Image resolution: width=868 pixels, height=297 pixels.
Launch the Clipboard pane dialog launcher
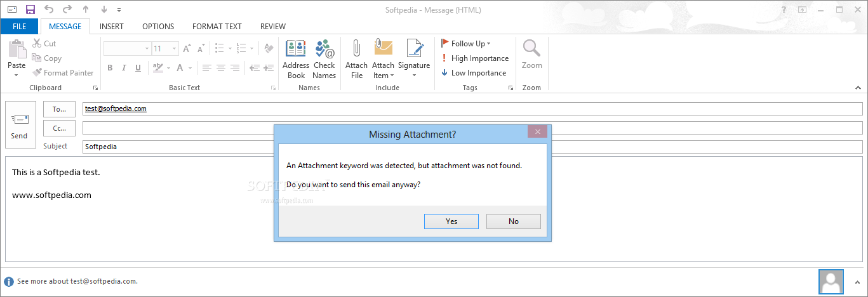tap(96, 88)
